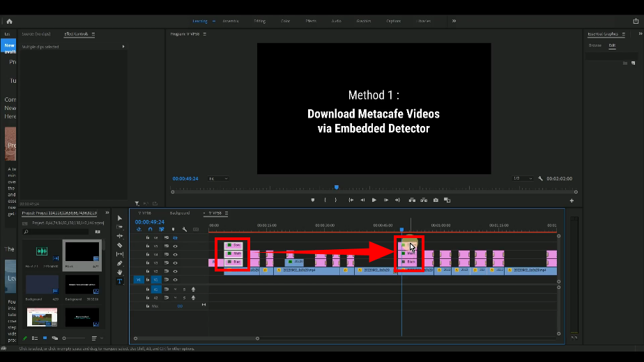
Task: Switch to the Effects workspace
Action: [x=311, y=21]
